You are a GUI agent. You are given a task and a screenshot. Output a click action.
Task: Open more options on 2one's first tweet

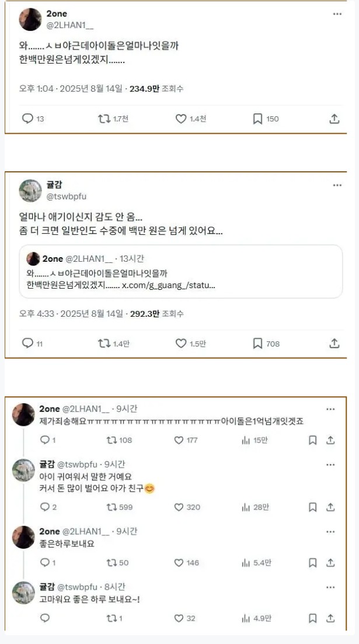(337, 14)
